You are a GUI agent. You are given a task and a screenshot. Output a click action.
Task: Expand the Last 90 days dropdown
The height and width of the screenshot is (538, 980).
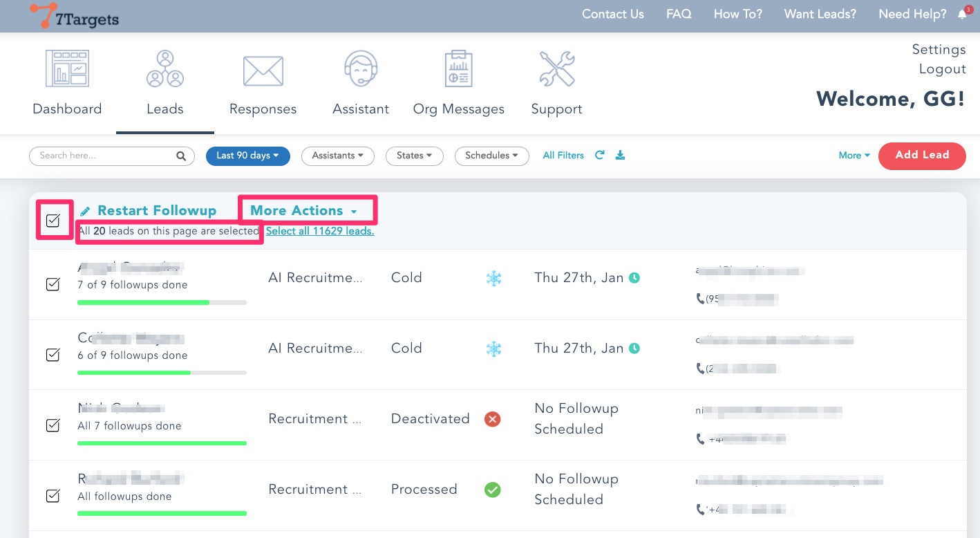247,156
